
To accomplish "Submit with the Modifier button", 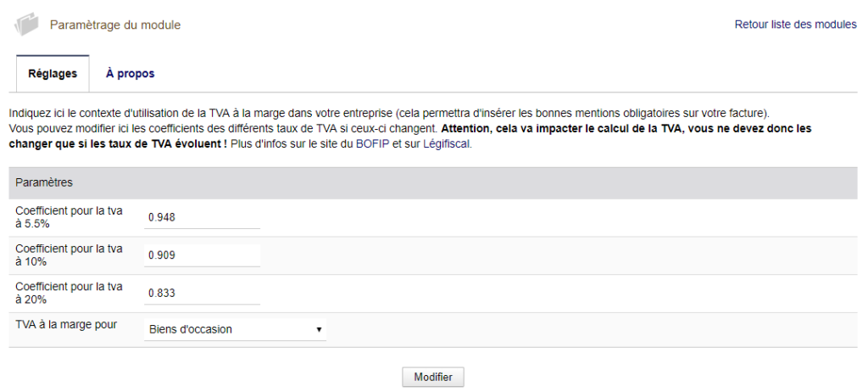I will tap(433, 377).
